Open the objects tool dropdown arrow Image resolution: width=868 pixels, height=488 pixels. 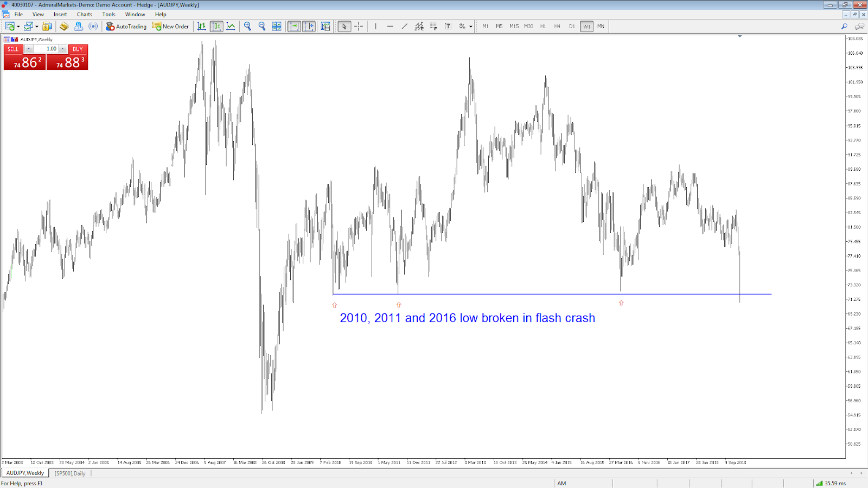(x=471, y=27)
